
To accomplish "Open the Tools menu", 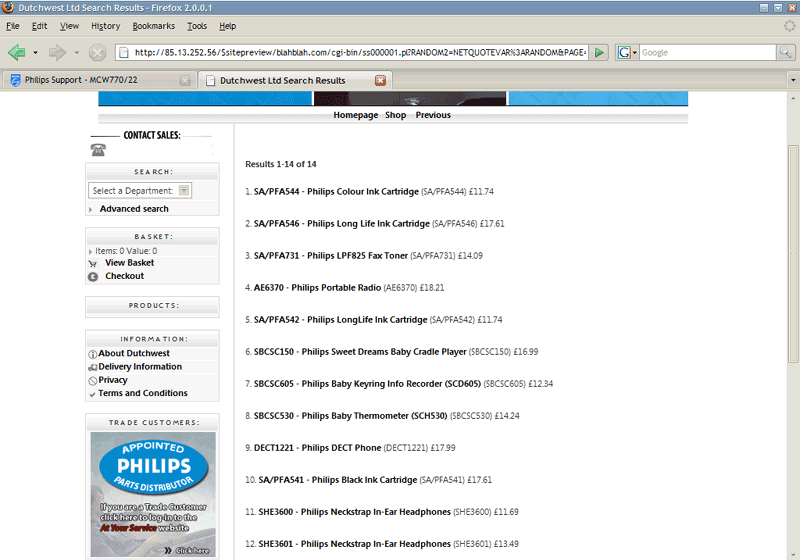I will tap(197, 25).
